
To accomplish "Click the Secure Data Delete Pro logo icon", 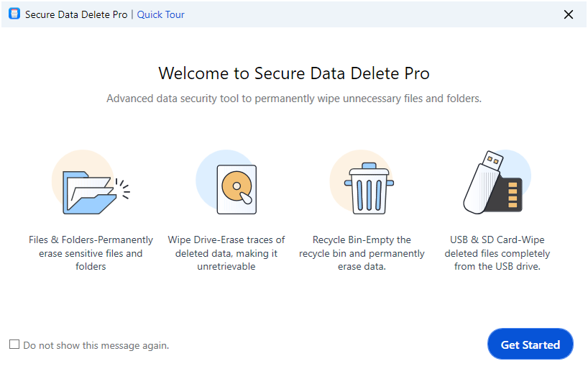I will [14, 14].
